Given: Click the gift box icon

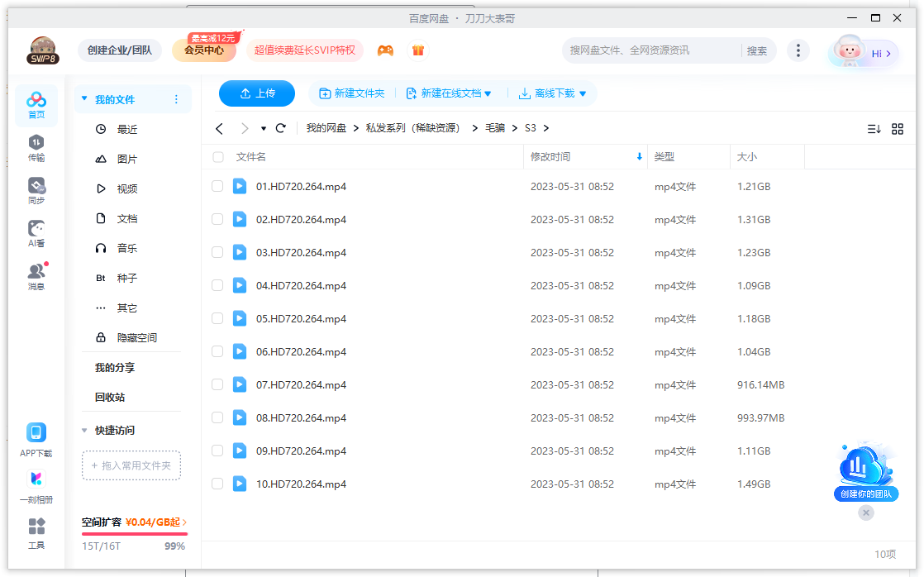Looking at the screenshot, I should coord(418,50).
